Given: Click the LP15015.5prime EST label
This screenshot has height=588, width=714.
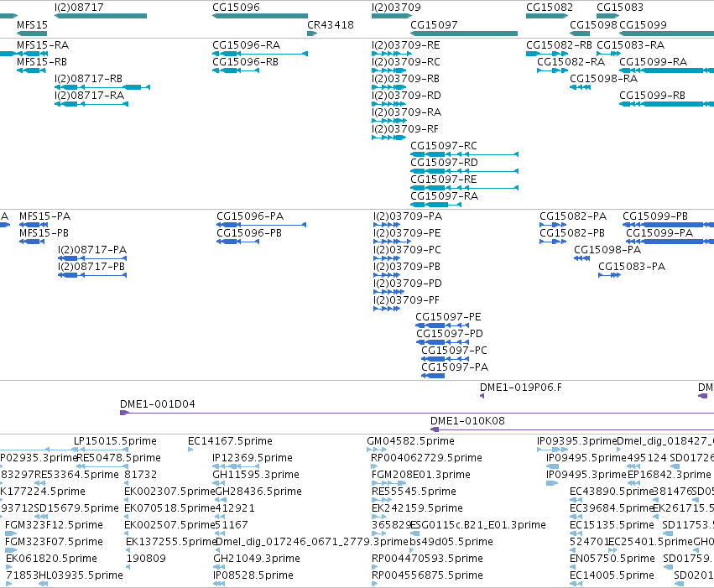Looking at the screenshot, I should (x=115, y=441).
